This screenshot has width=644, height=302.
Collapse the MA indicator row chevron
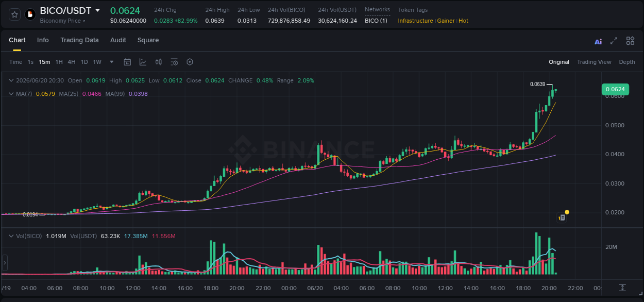[x=11, y=94]
